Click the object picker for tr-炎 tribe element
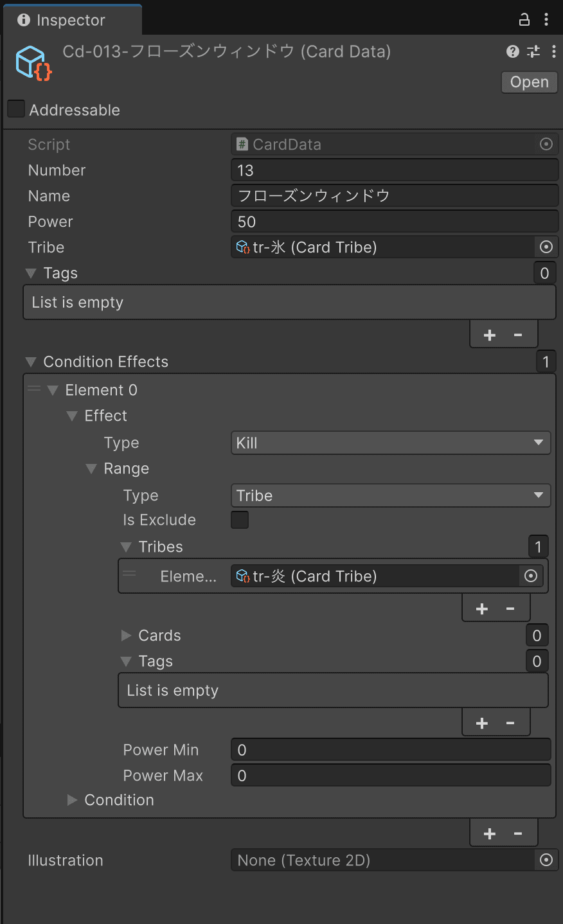The height and width of the screenshot is (924, 563). [530, 576]
